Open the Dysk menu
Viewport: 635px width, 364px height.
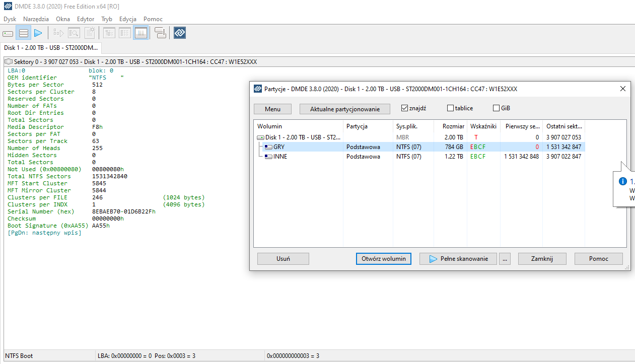[x=10, y=19]
